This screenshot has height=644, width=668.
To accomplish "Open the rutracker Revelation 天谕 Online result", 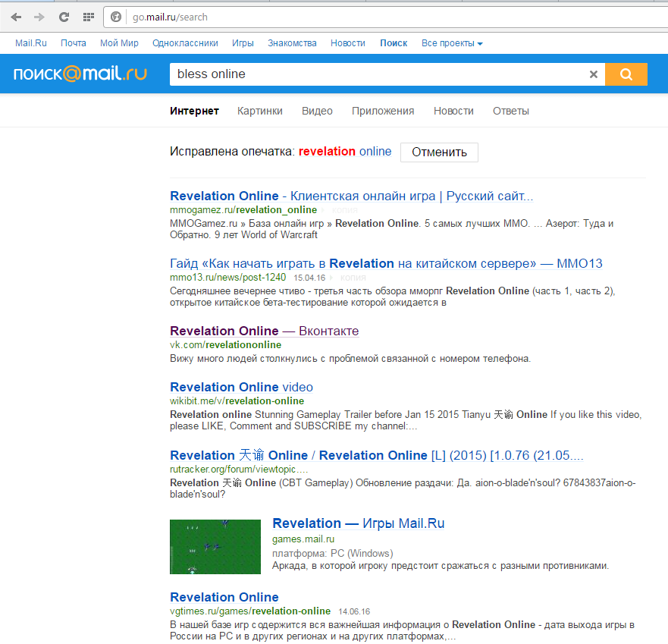I will point(377,456).
